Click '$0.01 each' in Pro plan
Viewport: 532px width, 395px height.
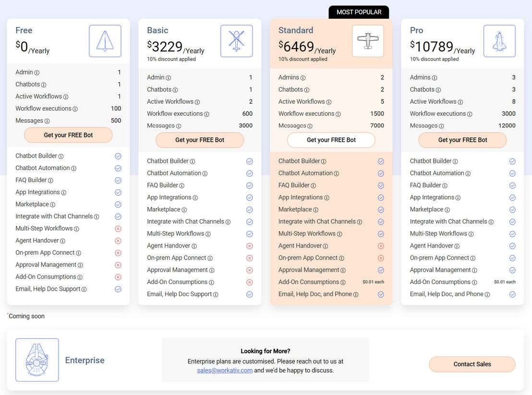(x=505, y=282)
